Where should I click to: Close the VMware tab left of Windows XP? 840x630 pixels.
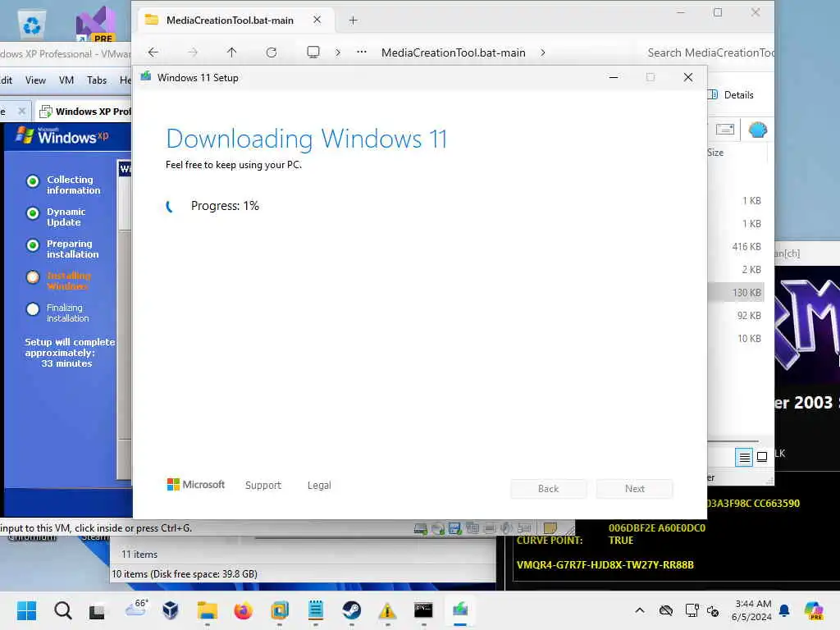pos(21,111)
